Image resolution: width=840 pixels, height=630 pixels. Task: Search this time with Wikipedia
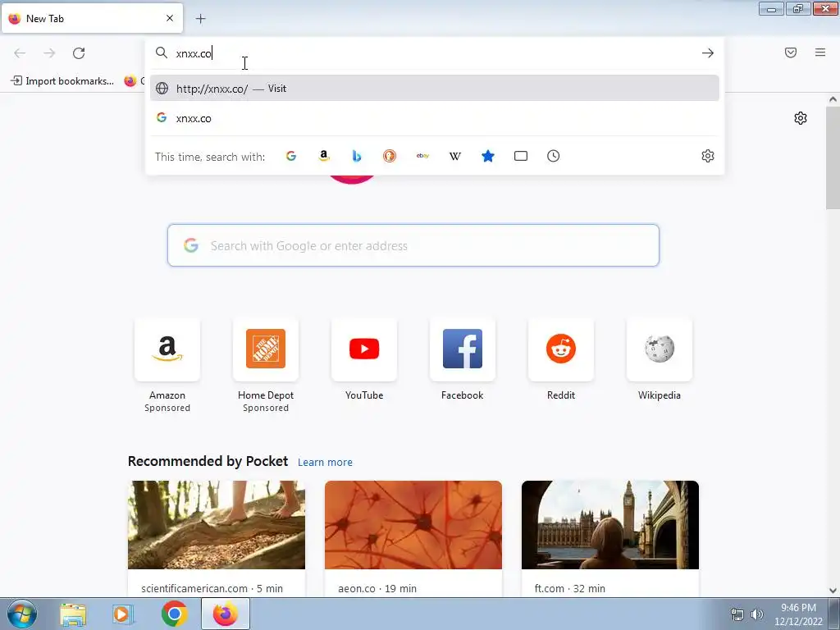(455, 156)
